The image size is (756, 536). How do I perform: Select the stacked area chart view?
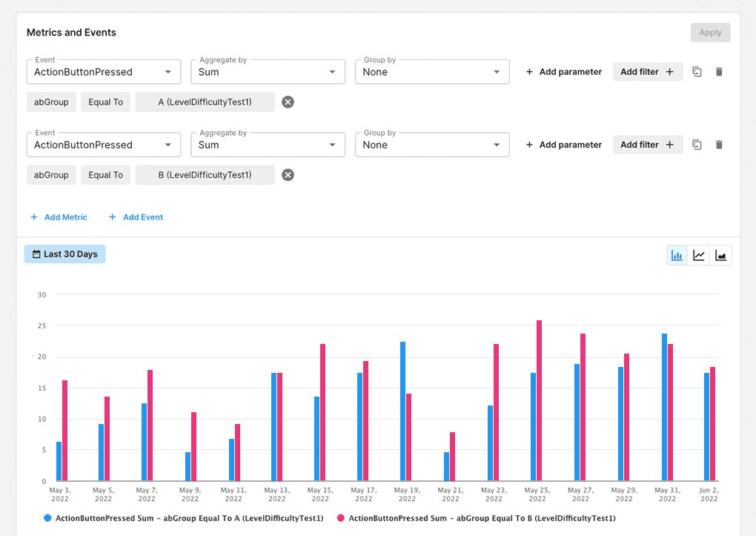[720, 254]
